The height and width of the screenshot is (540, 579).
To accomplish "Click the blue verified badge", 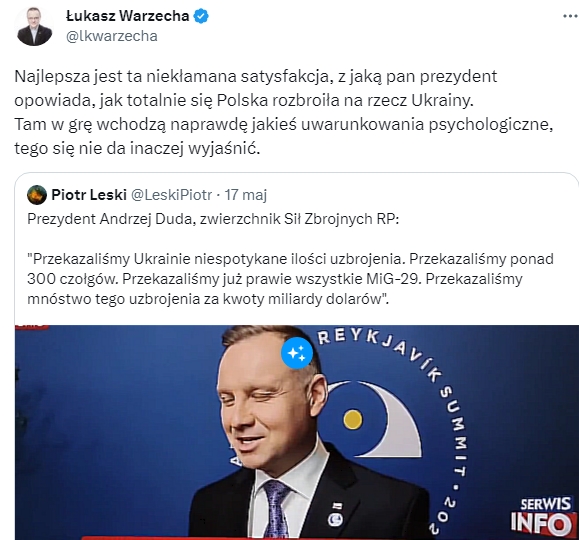I will tap(201, 16).
